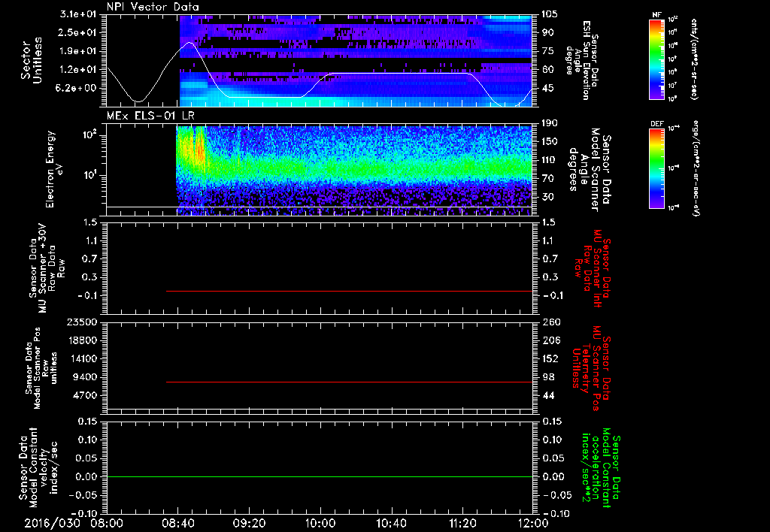Screen dimensions: 770x532
Task: Click the 206 telemetry tick value
Action: coord(551,340)
